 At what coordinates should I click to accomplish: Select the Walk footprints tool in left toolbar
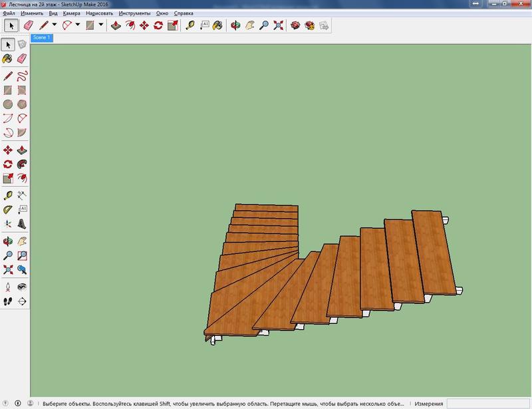pyautogui.click(x=8, y=301)
